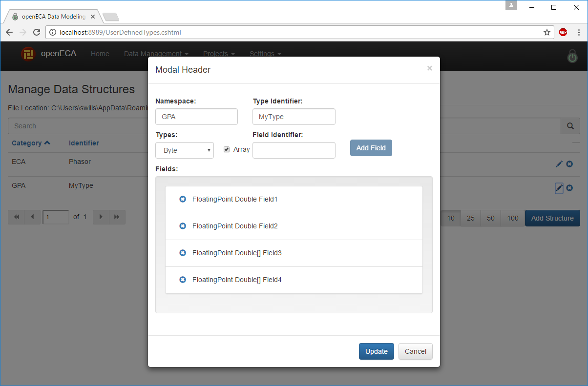Click the Cancel button in modal
The height and width of the screenshot is (386, 588).
pyautogui.click(x=415, y=351)
